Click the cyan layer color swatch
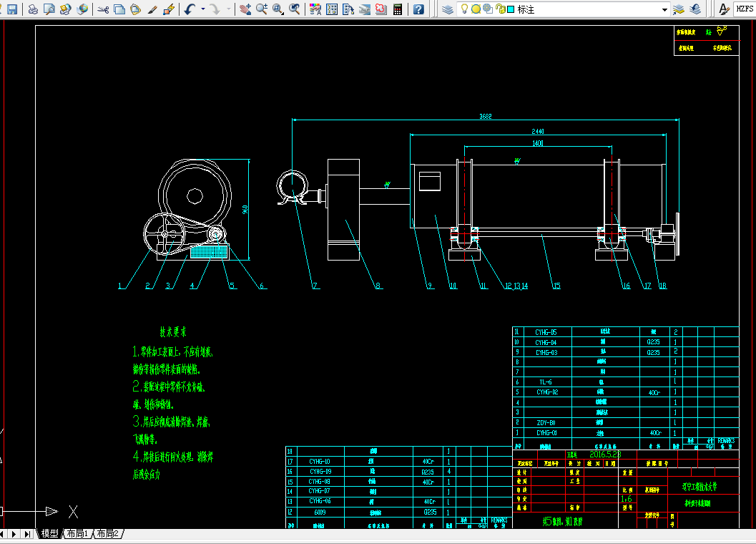Screen dimensions: 756x544 tap(511, 9)
